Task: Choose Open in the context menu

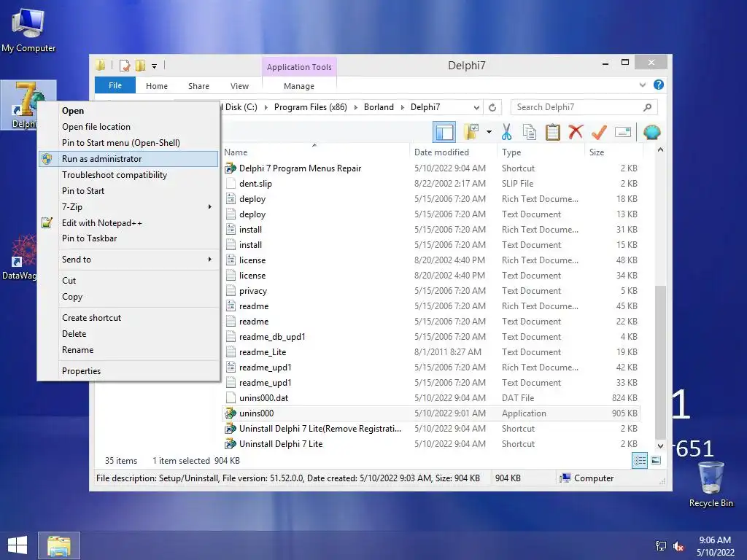Action: pos(128,111)
